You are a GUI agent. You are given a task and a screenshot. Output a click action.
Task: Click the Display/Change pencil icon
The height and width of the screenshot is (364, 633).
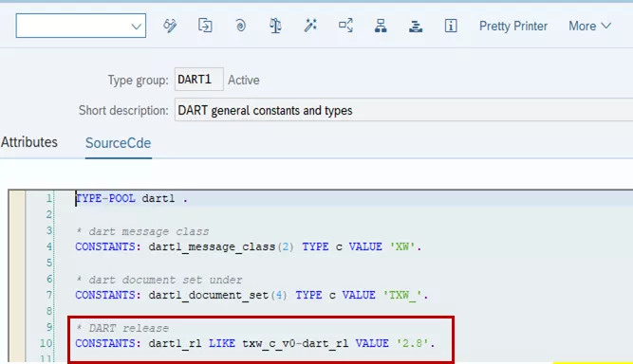coord(170,26)
